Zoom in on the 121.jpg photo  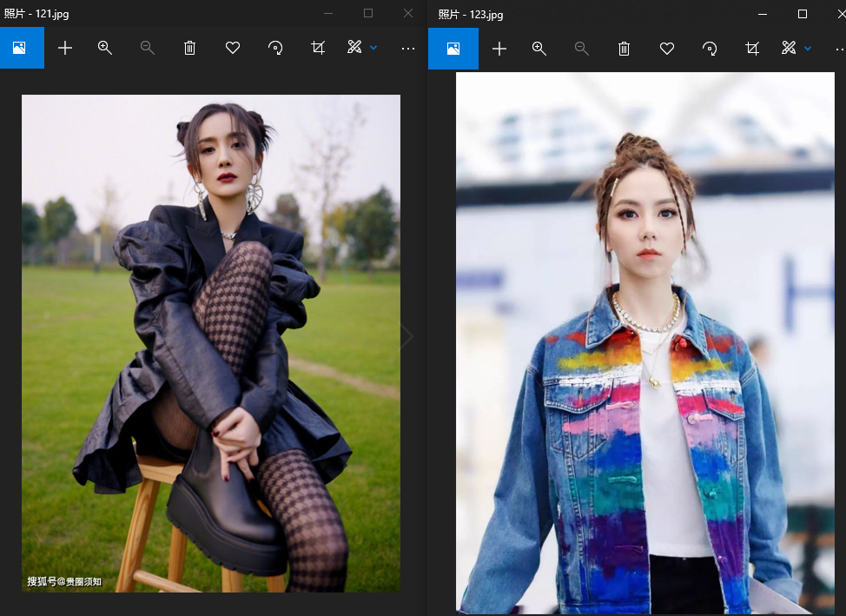(105, 48)
